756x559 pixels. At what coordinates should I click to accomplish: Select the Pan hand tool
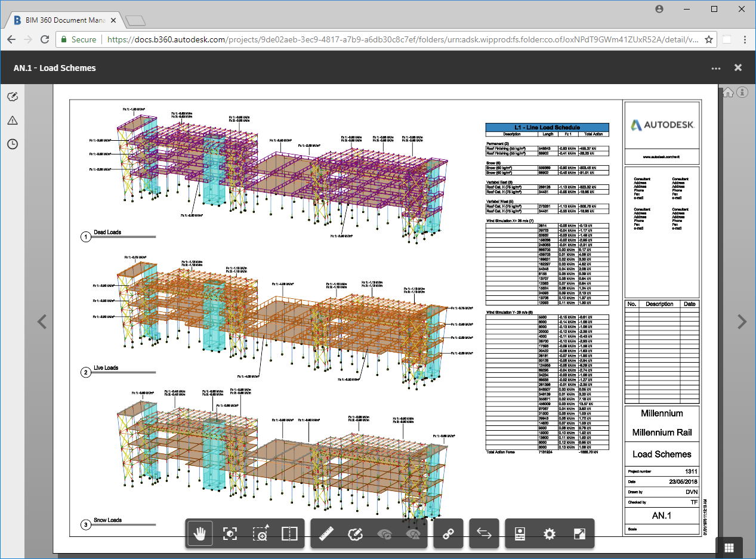point(200,534)
